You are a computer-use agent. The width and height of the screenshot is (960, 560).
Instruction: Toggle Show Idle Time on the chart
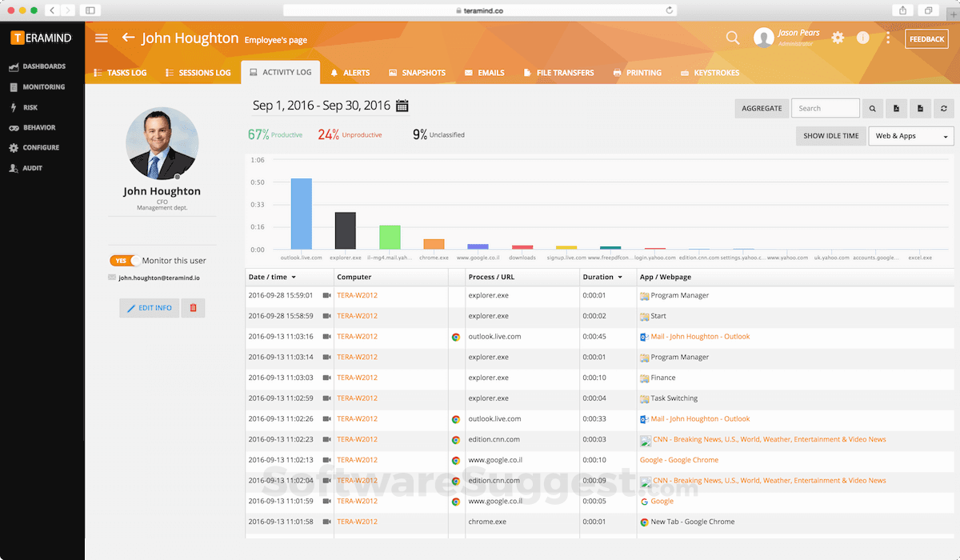(830, 136)
